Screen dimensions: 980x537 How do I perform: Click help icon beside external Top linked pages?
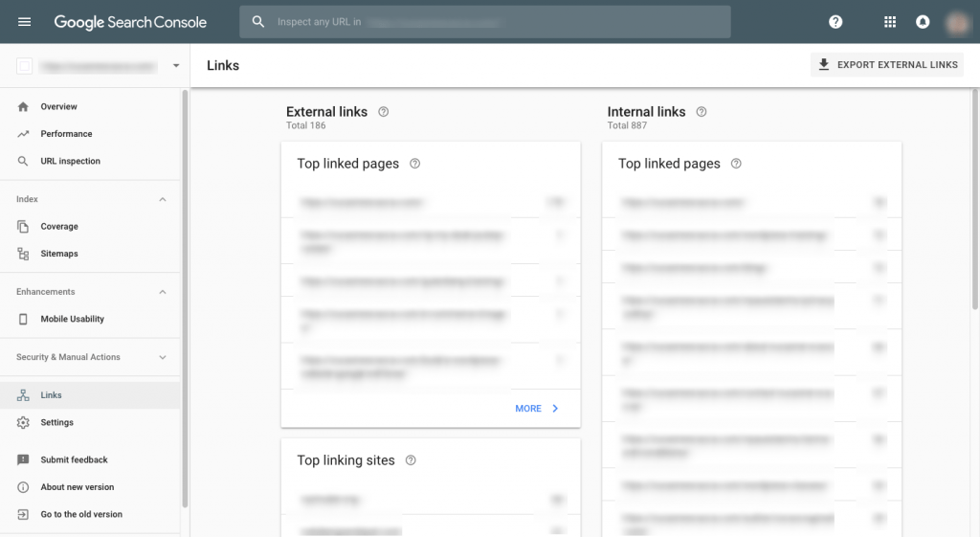[x=414, y=164]
